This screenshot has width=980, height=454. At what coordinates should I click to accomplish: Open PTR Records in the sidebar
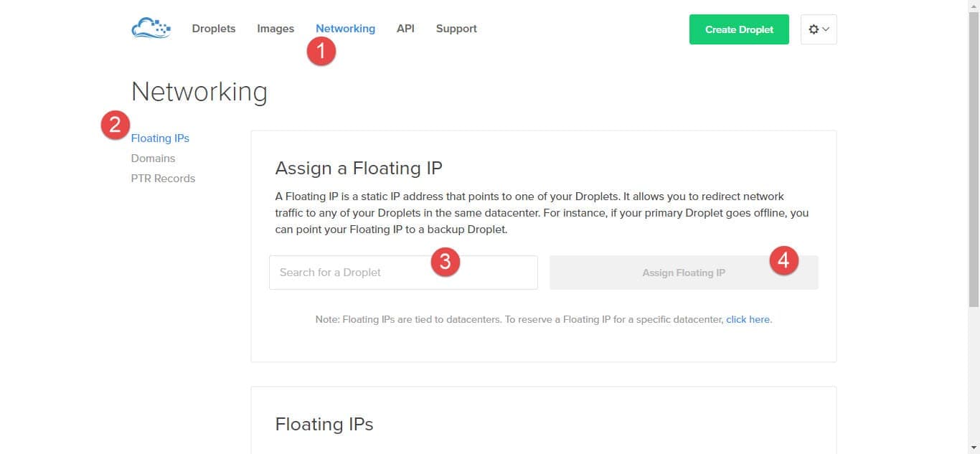pyautogui.click(x=163, y=179)
